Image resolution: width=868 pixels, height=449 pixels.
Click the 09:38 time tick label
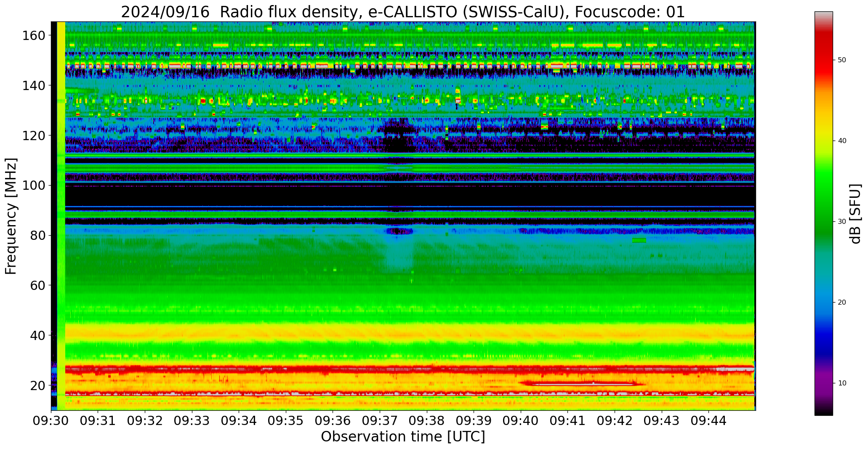(x=427, y=420)
